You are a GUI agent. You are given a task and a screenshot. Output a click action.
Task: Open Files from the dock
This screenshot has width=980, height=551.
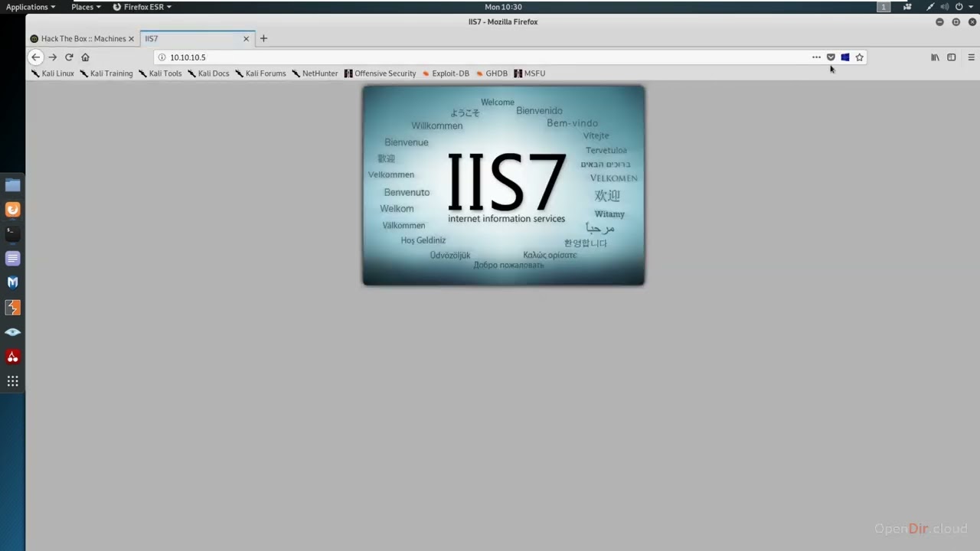[13, 185]
